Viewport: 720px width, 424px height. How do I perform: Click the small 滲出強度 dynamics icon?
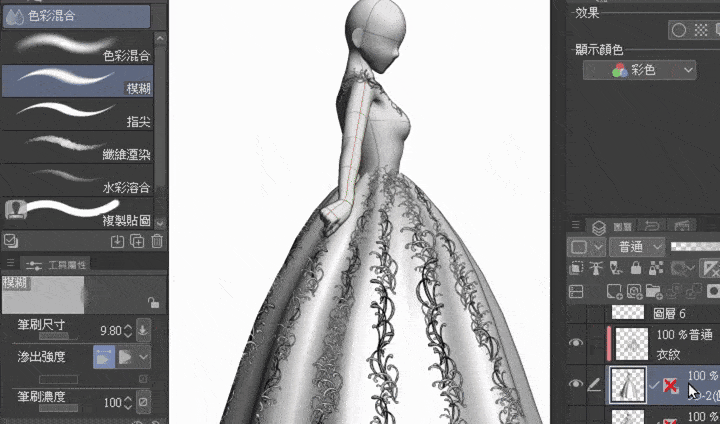point(143,379)
